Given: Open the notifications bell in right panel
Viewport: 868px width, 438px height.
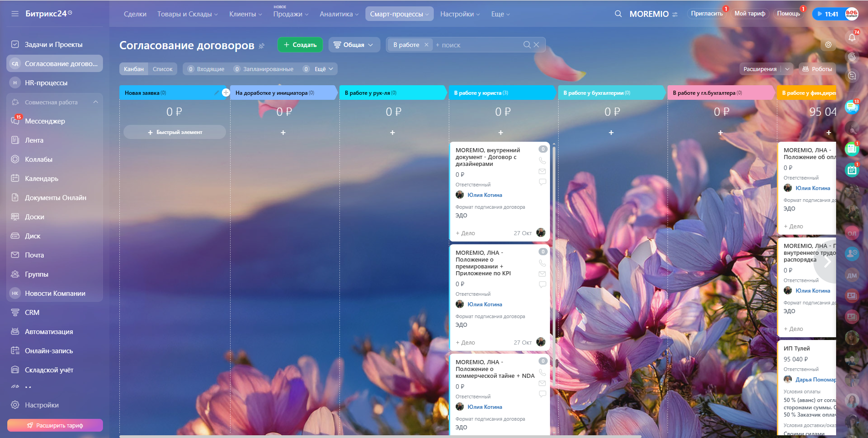Looking at the screenshot, I should [852, 38].
